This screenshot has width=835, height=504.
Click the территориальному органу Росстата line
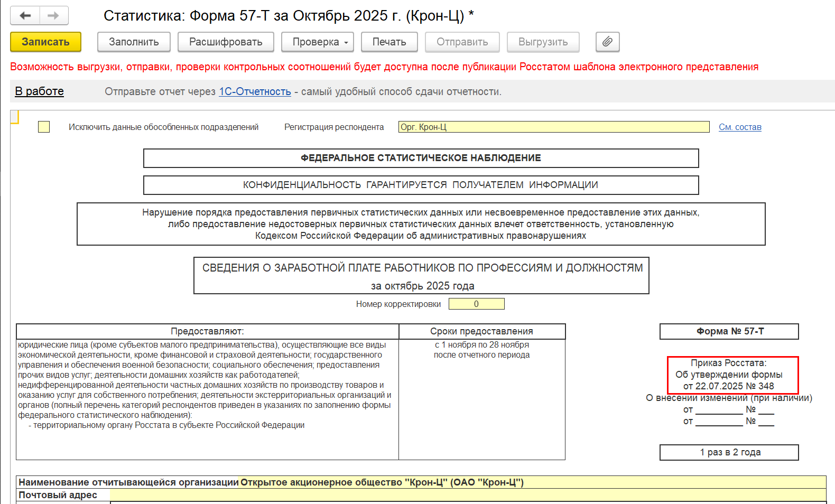[x=166, y=425]
